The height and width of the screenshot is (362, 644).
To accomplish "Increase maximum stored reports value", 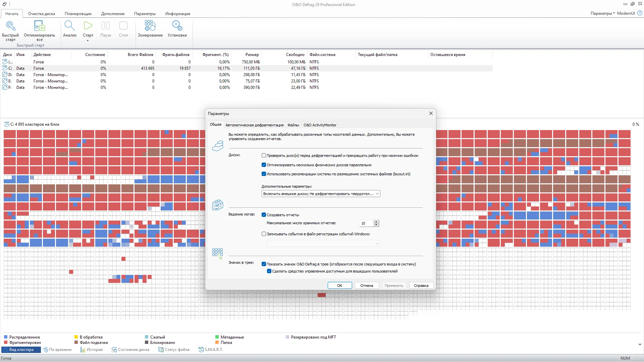I will (376, 222).
